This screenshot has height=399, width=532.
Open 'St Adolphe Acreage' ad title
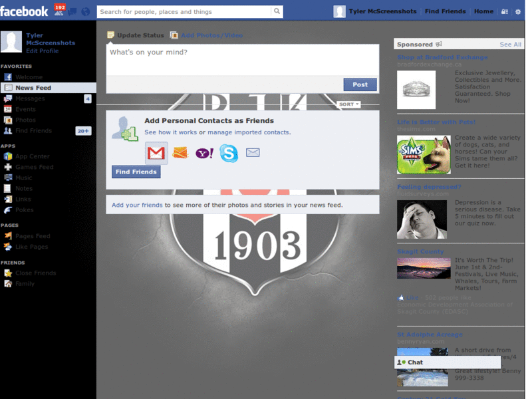[x=430, y=334]
